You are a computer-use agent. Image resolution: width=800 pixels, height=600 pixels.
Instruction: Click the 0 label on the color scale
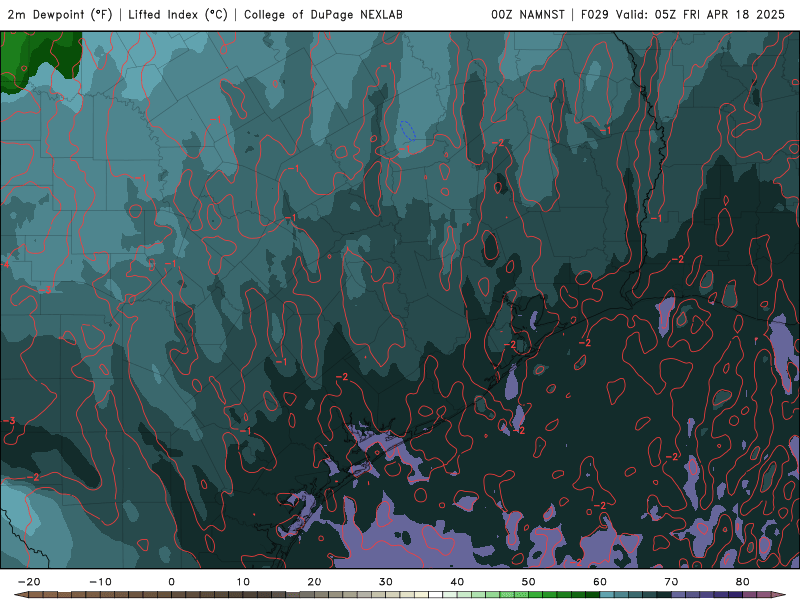pyautogui.click(x=171, y=582)
